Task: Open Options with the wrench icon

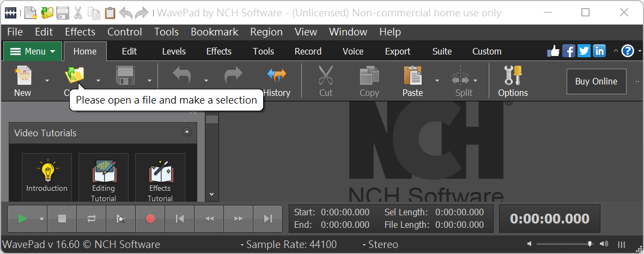Action: 513,81
